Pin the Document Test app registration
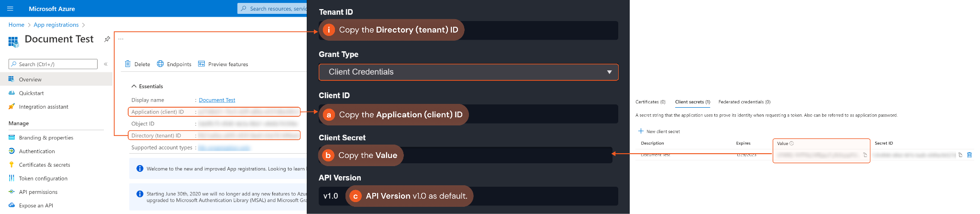This screenshot has height=214, width=980. pos(107,39)
